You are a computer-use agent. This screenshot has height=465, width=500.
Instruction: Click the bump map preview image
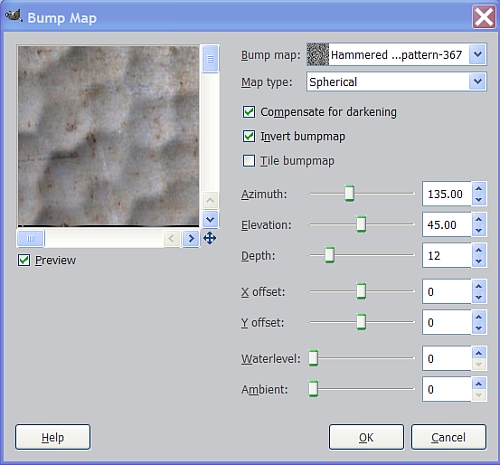coord(108,136)
